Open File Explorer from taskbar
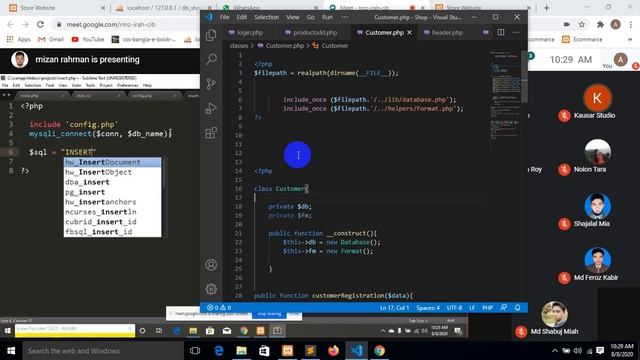Screen dimensions: 640x360 [242, 351]
